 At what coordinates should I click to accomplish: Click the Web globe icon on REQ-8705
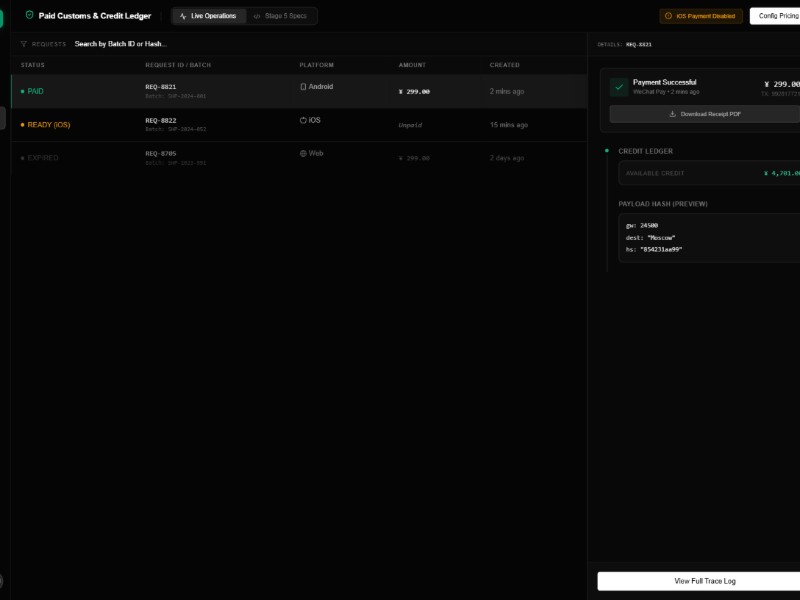pyautogui.click(x=302, y=153)
